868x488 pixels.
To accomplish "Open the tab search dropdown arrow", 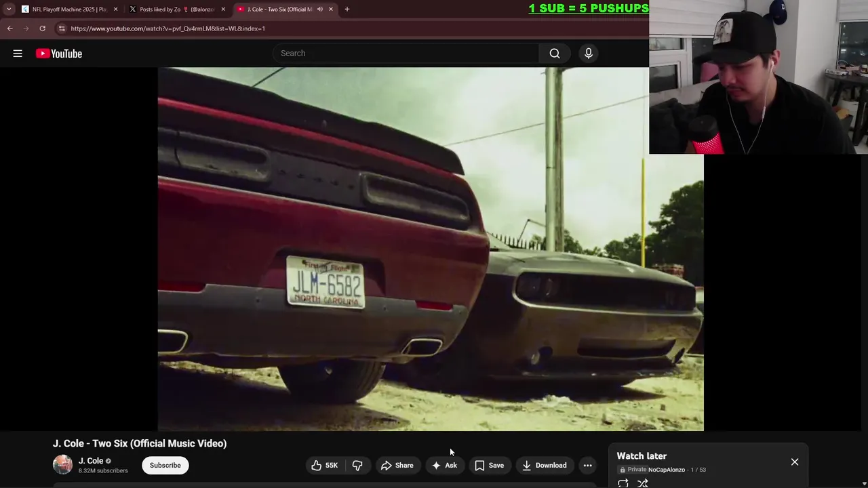I will pyautogui.click(x=9, y=9).
